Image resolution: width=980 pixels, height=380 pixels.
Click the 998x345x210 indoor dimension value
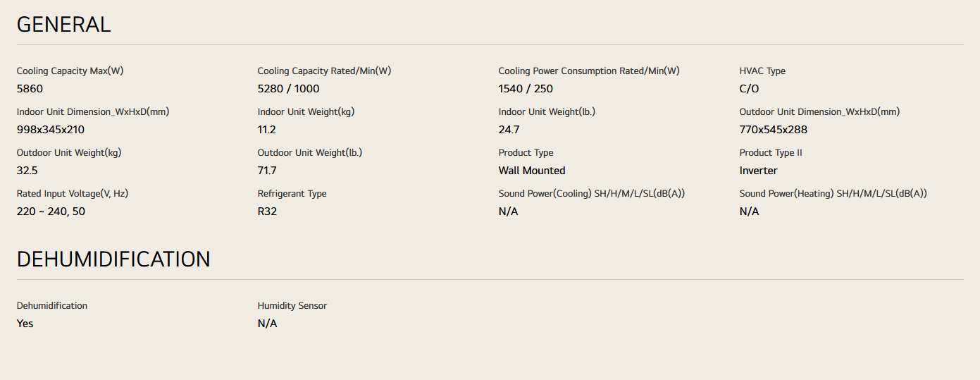pyautogui.click(x=51, y=130)
